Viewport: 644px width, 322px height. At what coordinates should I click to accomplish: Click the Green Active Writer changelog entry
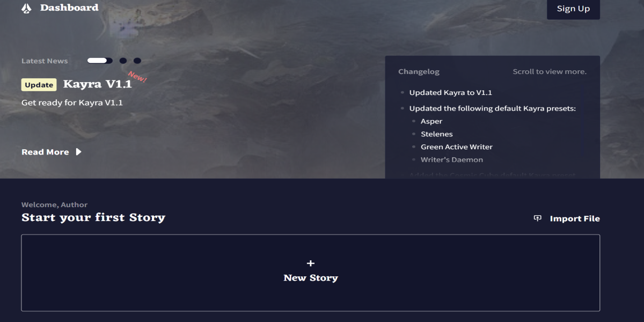click(456, 147)
